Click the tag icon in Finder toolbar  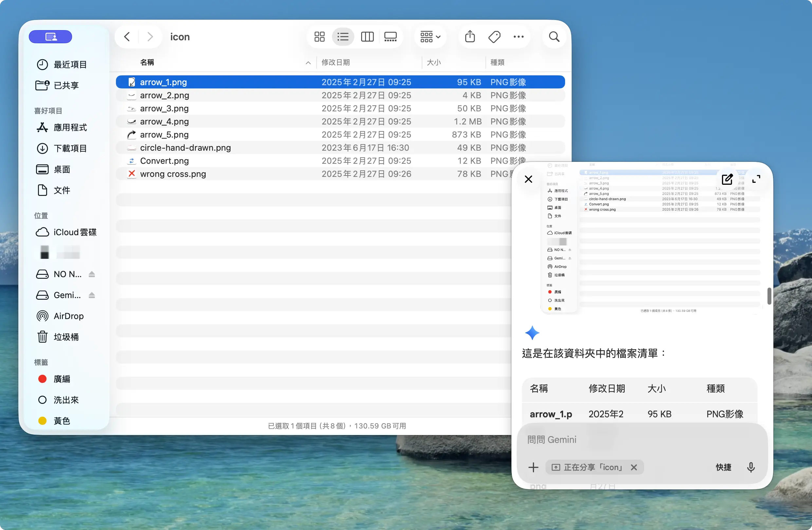coord(494,37)
